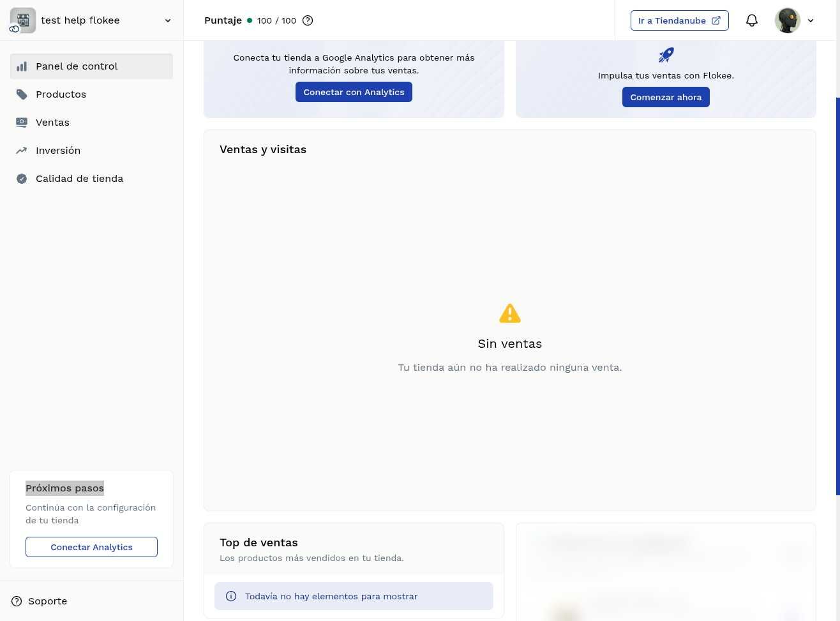840x621 pixels.
Task: Click the Google Analytics connection description text
Action: (354, 64)
